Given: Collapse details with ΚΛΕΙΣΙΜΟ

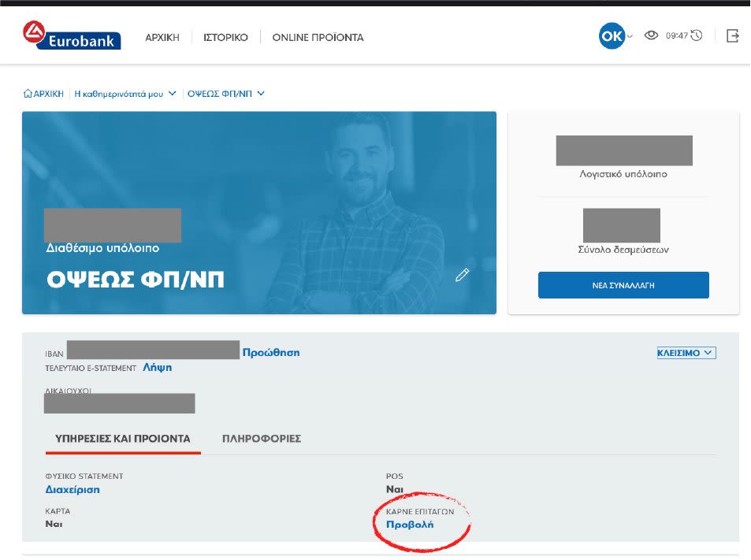Looking at the screenshot, I should click(686, 353).
